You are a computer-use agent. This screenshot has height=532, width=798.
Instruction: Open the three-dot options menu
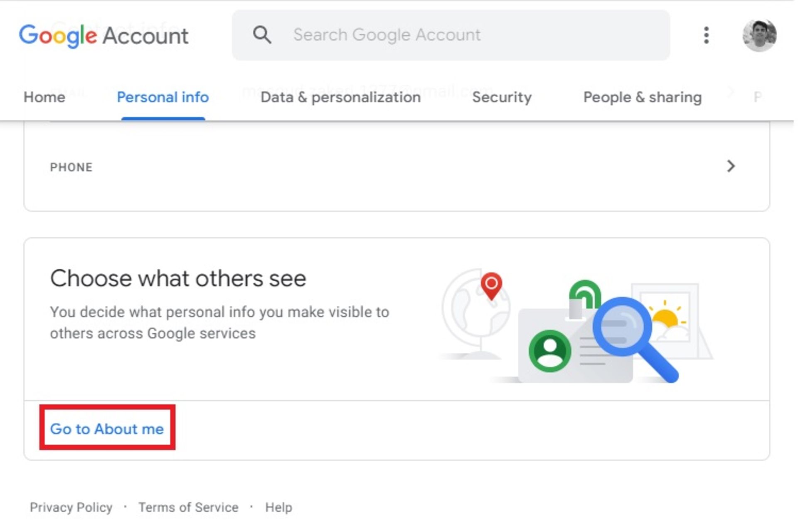(x=706, y=35)
